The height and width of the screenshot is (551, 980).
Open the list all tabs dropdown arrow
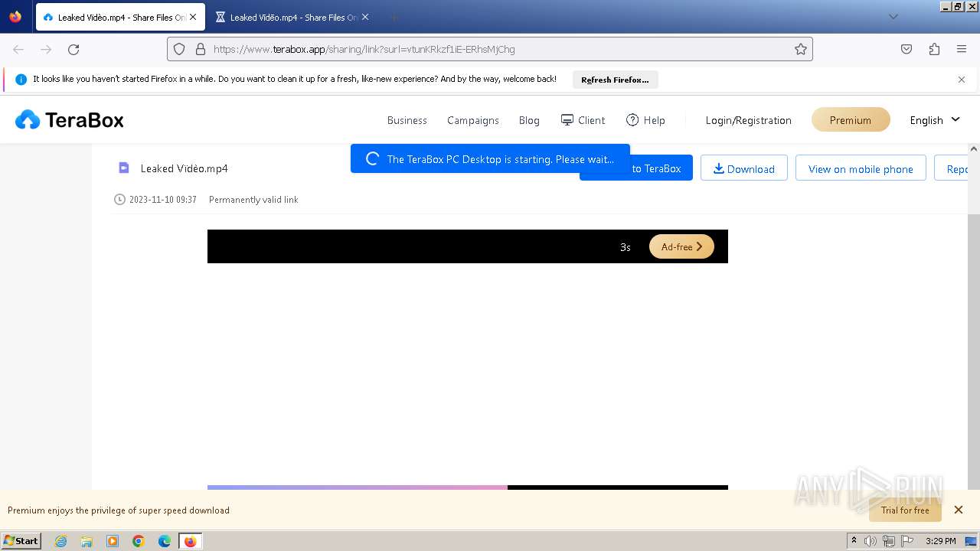(893, 17)
